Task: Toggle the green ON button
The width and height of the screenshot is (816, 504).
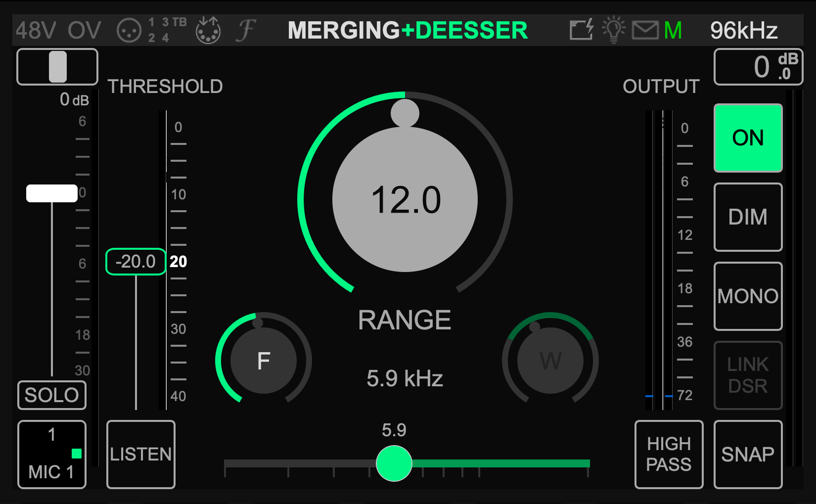Action: [748, 138]
